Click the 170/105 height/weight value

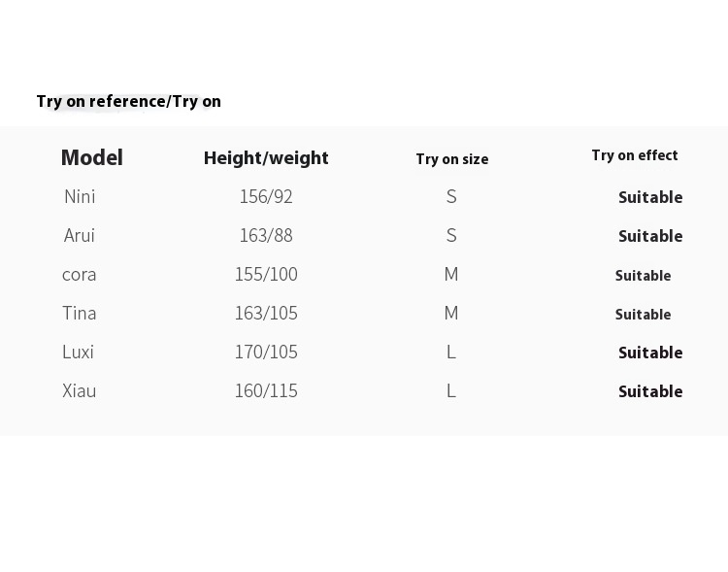(x=266, y=352)
